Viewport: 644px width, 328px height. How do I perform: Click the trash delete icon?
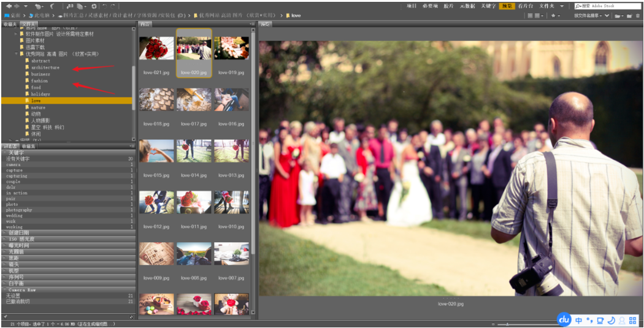(638, 15)
